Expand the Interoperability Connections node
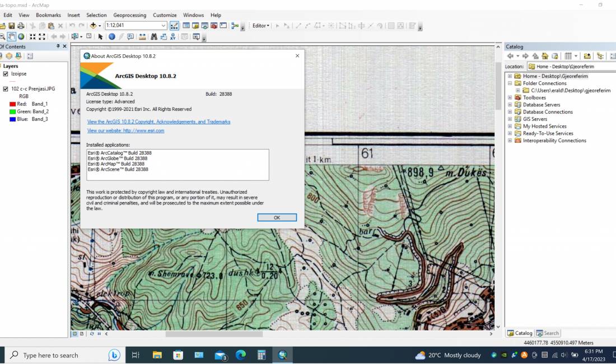Screen dimensions: 616x364 (x=510, y=140)
